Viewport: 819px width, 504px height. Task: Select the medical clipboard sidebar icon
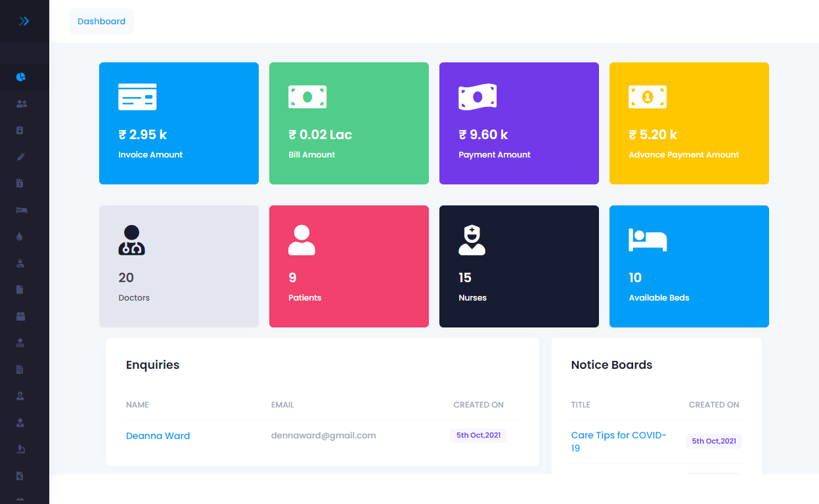pos(20,131)
